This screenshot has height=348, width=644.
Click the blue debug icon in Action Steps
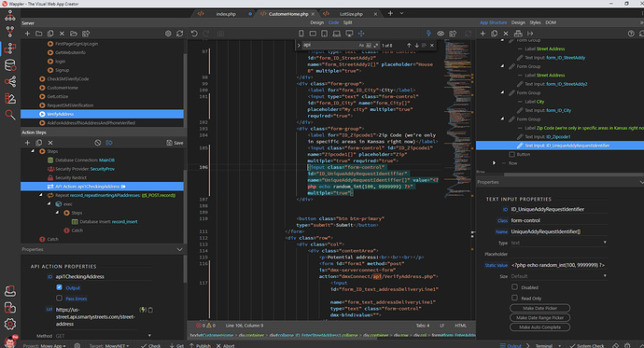pos(109,143)
